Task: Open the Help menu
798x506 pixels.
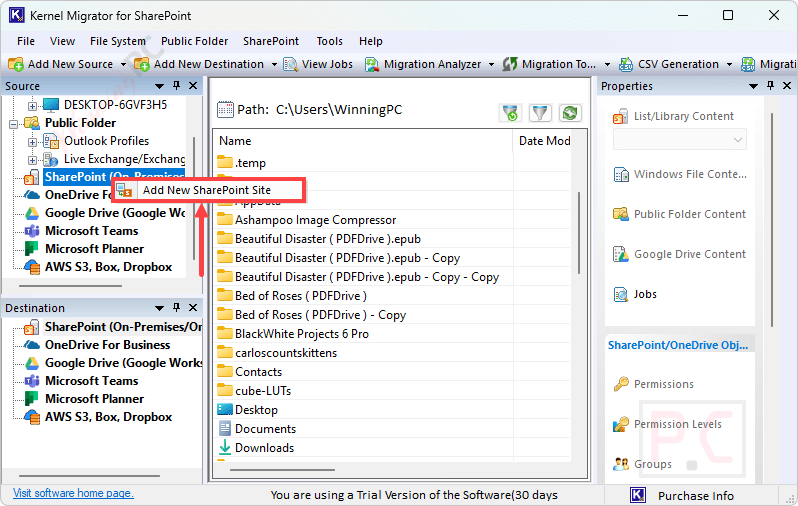Action: (370, 41)
